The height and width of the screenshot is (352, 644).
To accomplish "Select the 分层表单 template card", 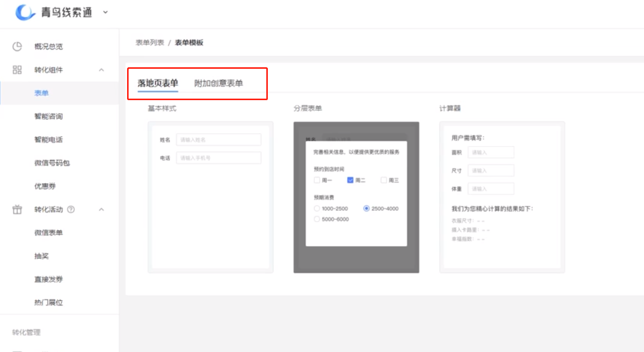I will 356,197.
